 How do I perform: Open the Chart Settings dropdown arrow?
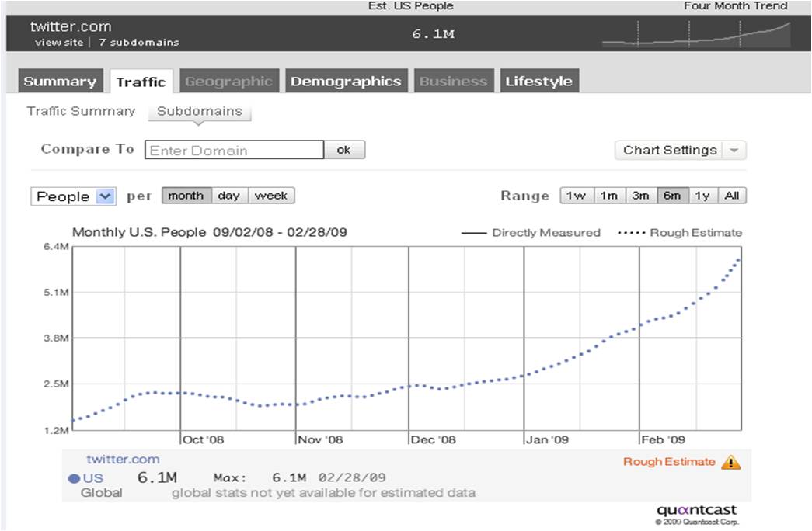734,151
